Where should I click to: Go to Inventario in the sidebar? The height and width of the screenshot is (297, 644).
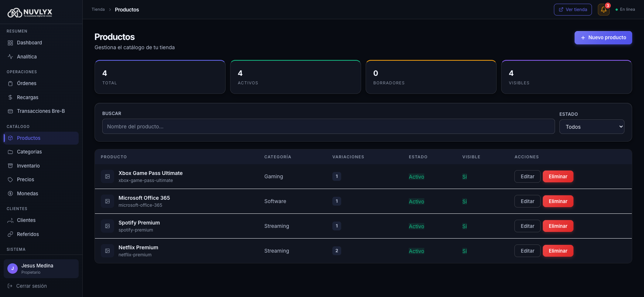(28, 166)
